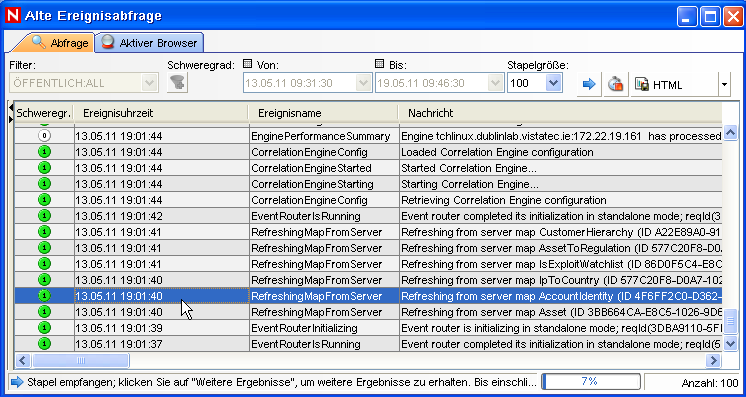
Task: Click the stop query icon button
Action: (616, 84)
